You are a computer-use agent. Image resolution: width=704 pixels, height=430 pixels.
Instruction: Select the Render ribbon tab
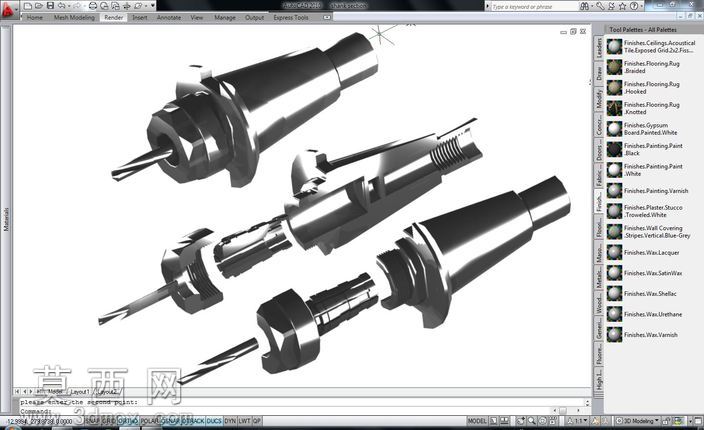tap(114, 18)
